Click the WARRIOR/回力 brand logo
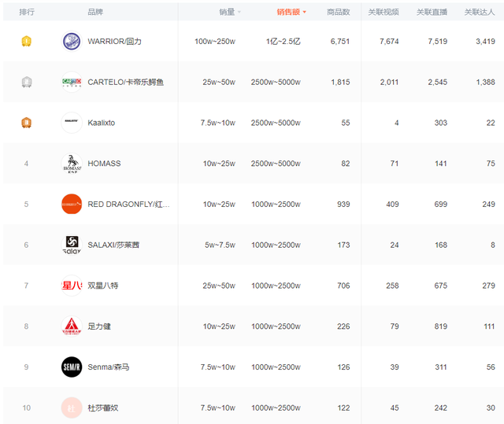Screen dimensions: 504x424 click(x=72, y=42)
